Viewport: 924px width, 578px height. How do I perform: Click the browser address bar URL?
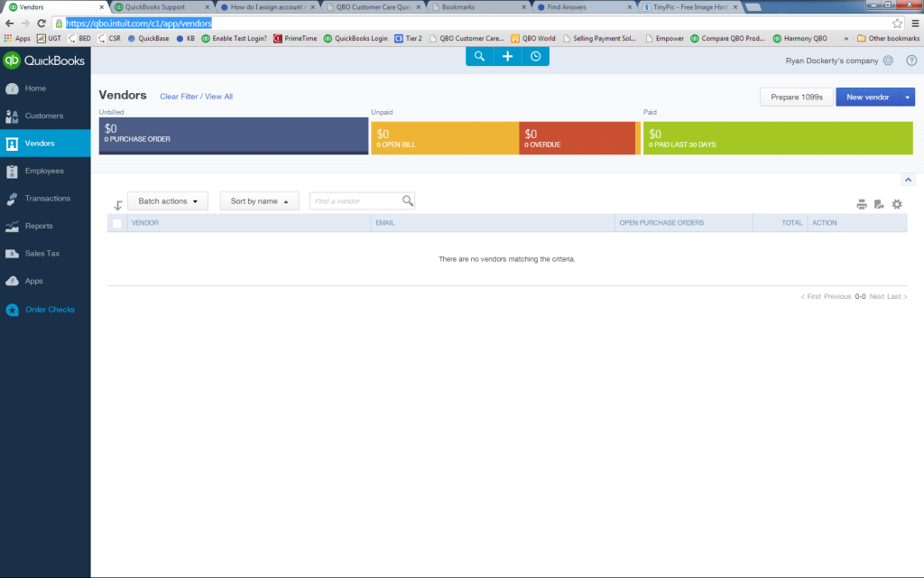pos(138,23)
